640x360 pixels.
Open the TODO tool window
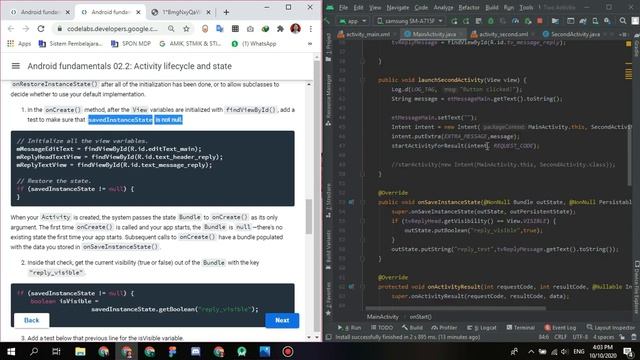click(382, 327)
